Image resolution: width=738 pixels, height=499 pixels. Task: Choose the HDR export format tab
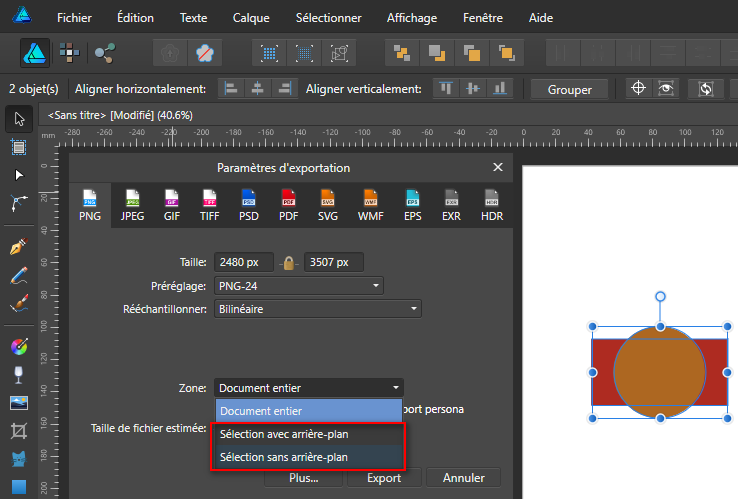[492, 205]
